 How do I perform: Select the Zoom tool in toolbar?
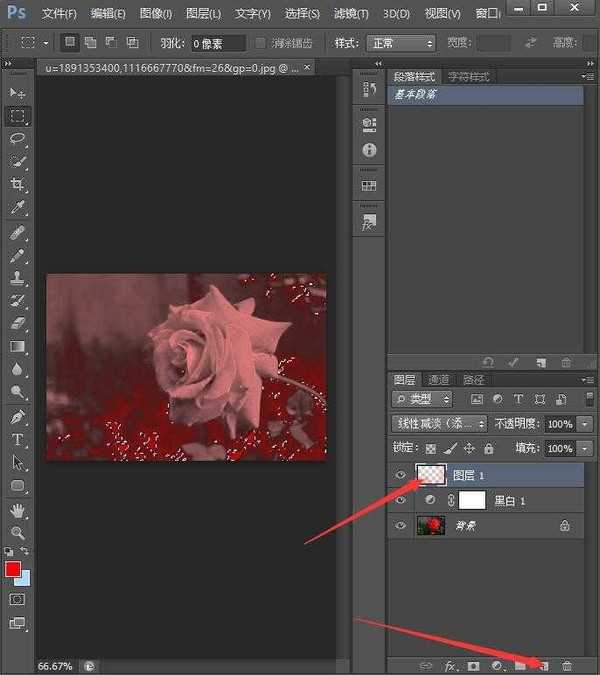click(x=18, y=533)
